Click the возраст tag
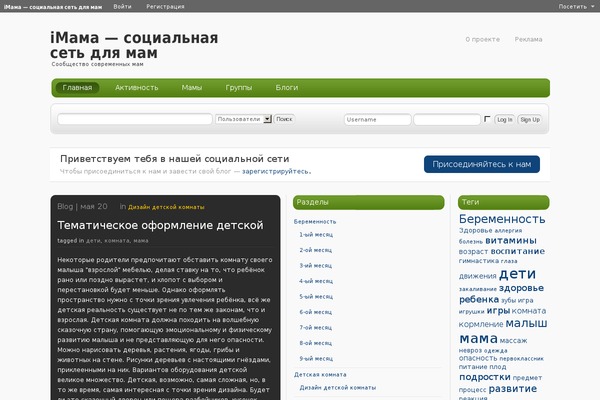The width and height of the screenshot is (600, 400). pos(473,252)
